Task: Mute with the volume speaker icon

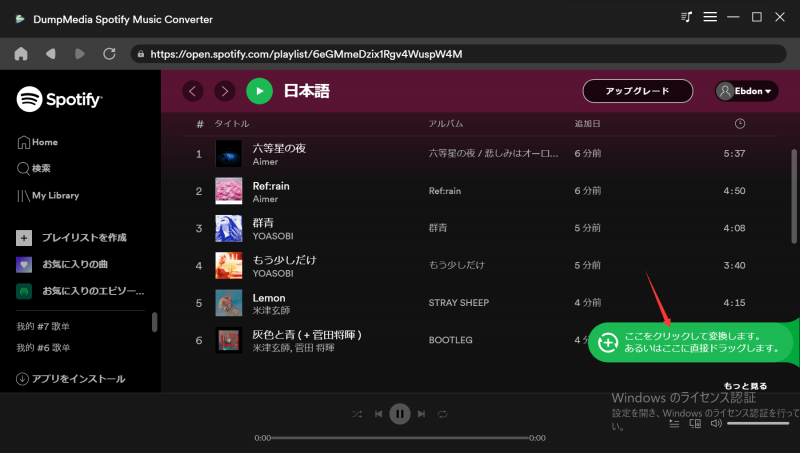Action: point(716,423)
